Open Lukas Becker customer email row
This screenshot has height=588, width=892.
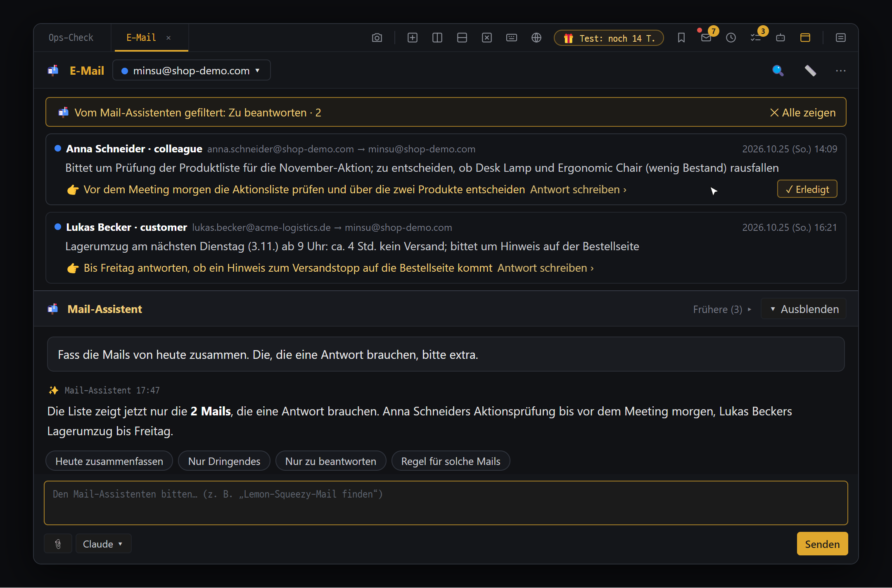pyautogui.click(x=446, y=248)
